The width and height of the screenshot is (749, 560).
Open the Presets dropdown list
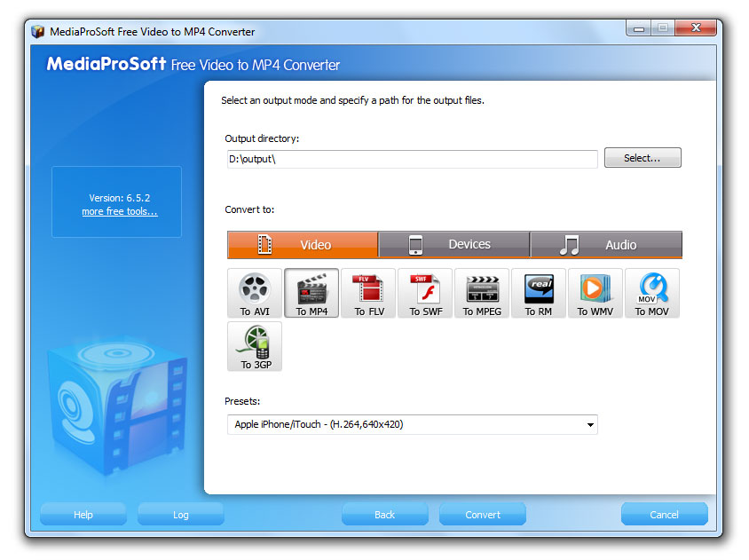point(413,424)
